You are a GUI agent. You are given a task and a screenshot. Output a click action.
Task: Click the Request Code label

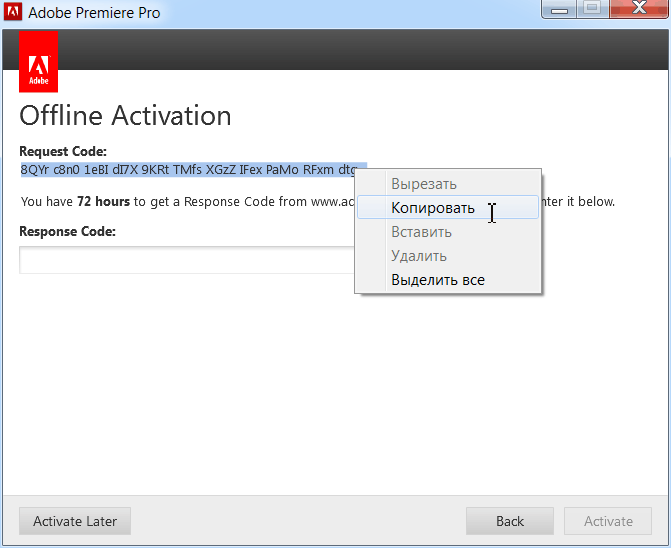coord(63,151)
